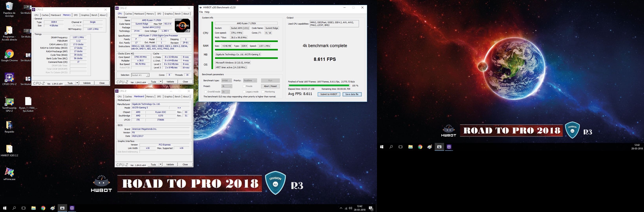Select the Sin titulo3 desktop file
The height and width of the screenshot is (212, 644).
[x=26, y=57]
